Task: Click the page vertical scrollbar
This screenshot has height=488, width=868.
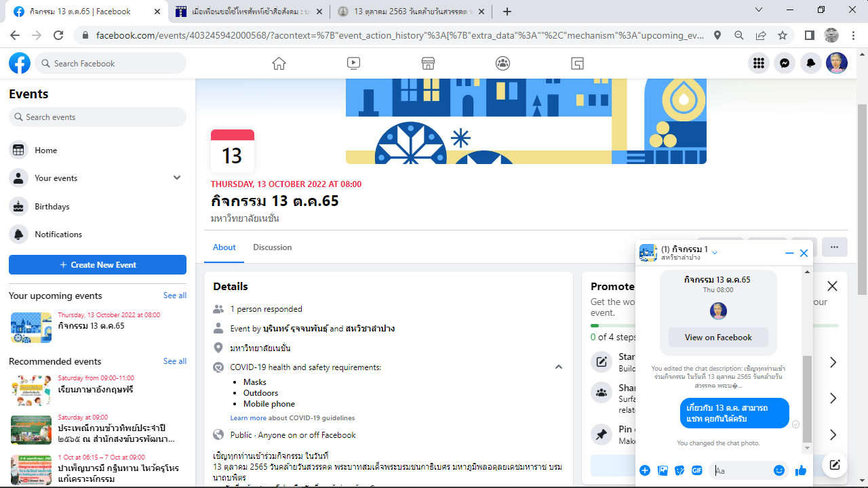Action: [862, 200]
